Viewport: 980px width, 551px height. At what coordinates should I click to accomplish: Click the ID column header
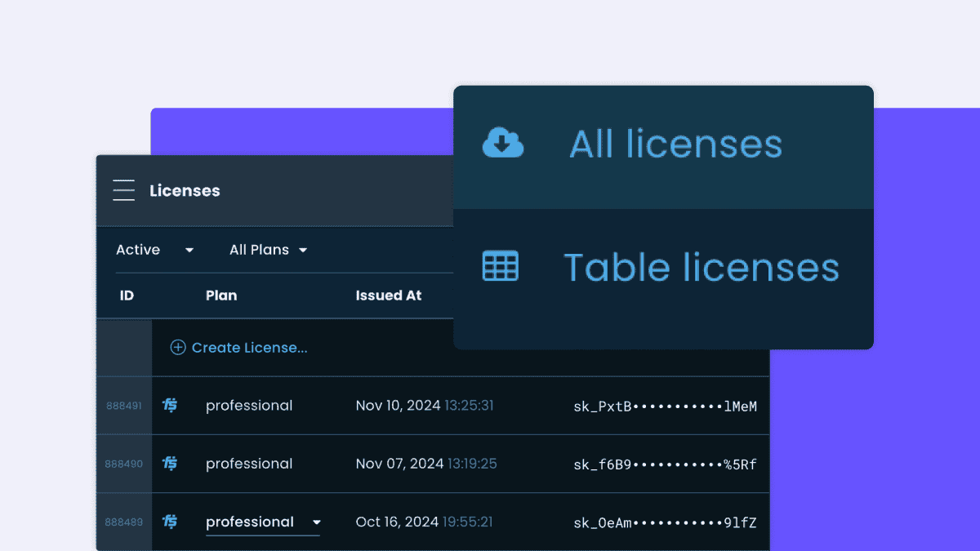click(x=127, y=295)
